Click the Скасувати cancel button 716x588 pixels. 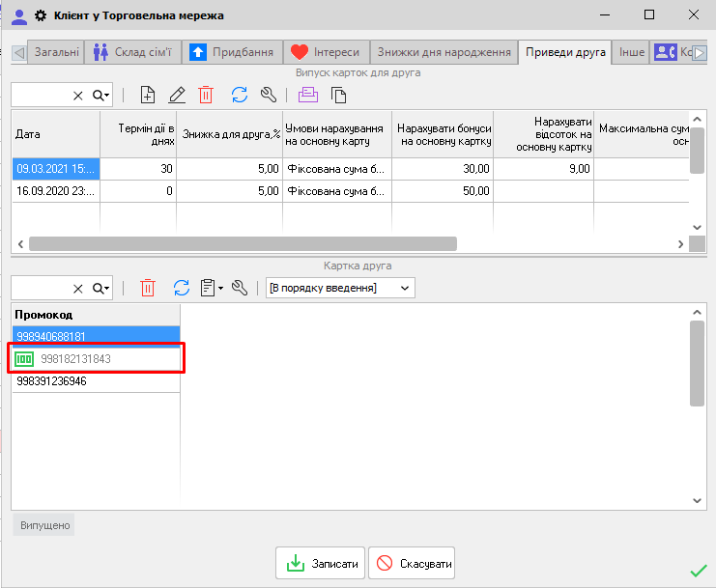(412, 563)
